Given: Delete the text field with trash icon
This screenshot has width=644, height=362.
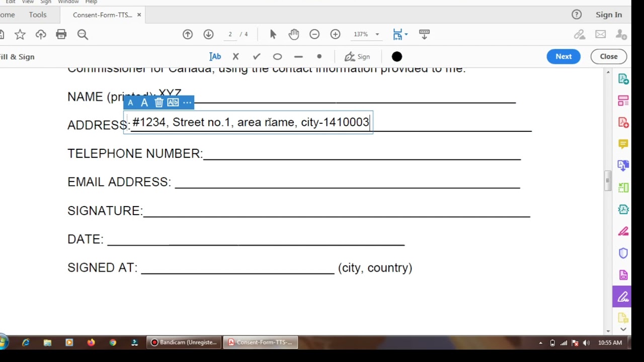Looking at the screenshot, I should pos(159,103).
